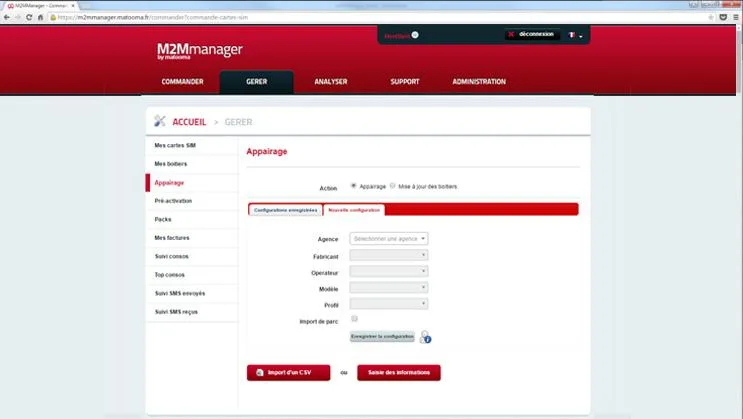Open the SUPPORT menu
Screen dimensions: 743x419
405,82
